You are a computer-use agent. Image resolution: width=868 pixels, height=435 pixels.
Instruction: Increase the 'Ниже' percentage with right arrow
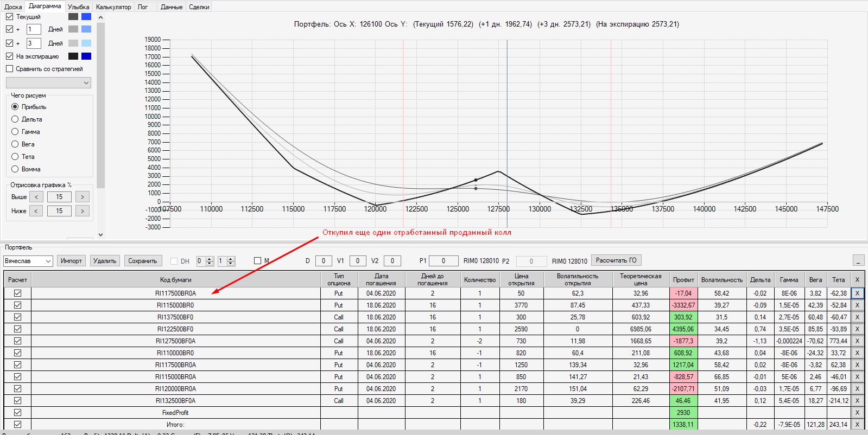(83, 211)
